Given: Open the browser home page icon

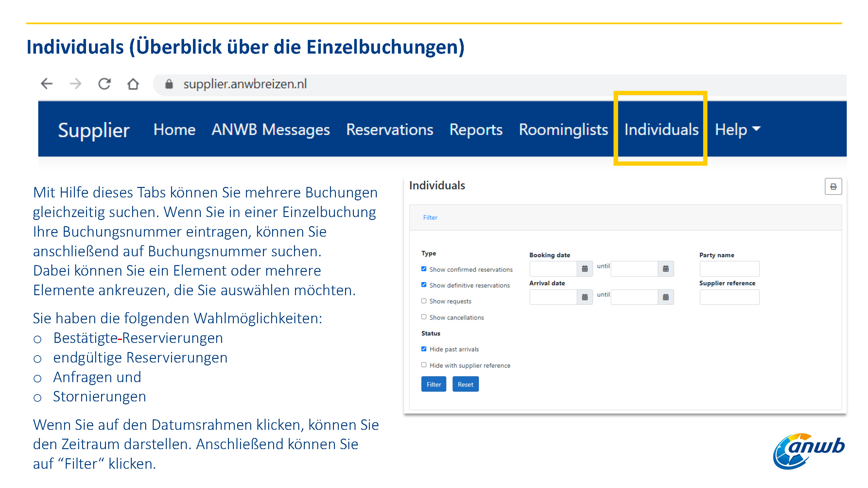Looking at the screenshot, I should point(133,84).
